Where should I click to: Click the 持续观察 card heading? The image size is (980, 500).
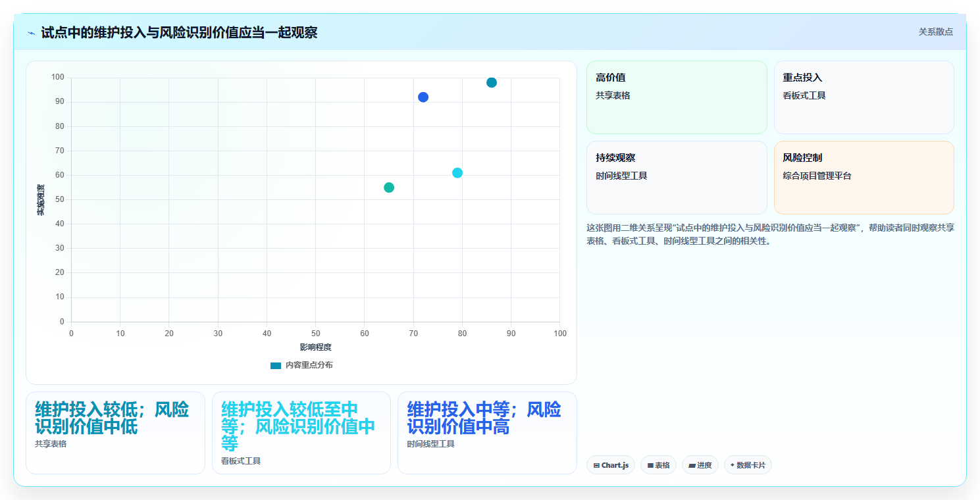pos(615,158)
